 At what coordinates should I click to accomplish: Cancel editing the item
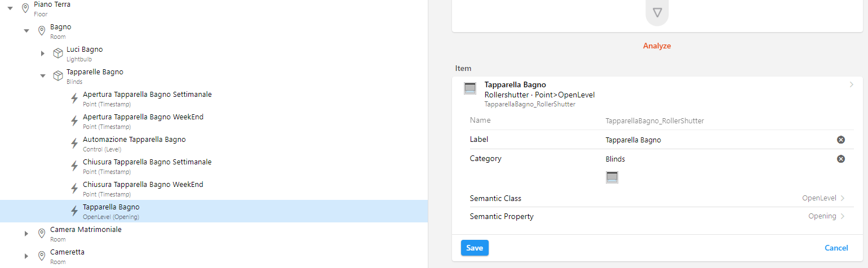[x=836, y=248]
